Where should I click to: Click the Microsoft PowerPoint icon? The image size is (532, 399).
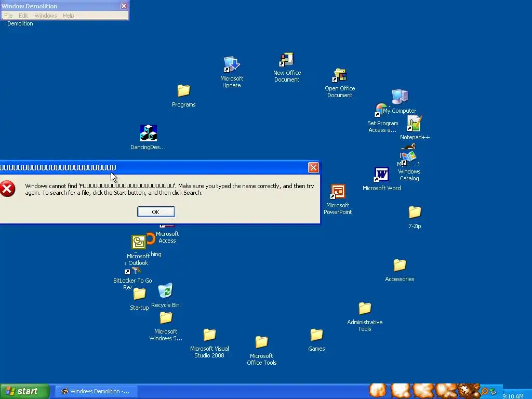click(338, 191)
